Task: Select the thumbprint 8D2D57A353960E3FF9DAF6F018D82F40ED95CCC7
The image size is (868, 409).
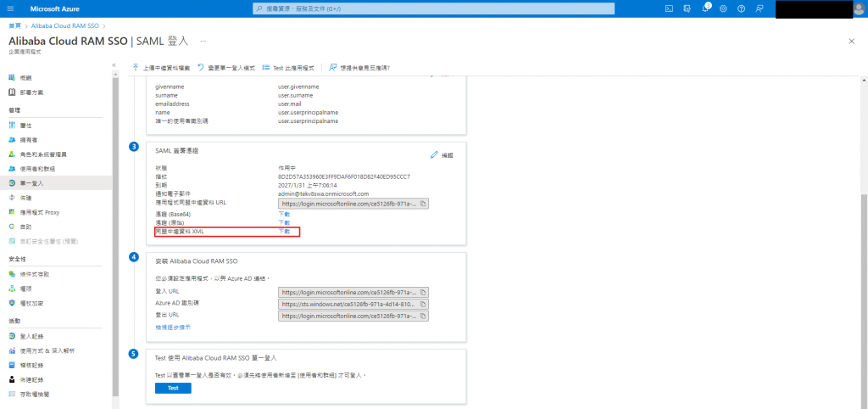Action: click(344, 176)
